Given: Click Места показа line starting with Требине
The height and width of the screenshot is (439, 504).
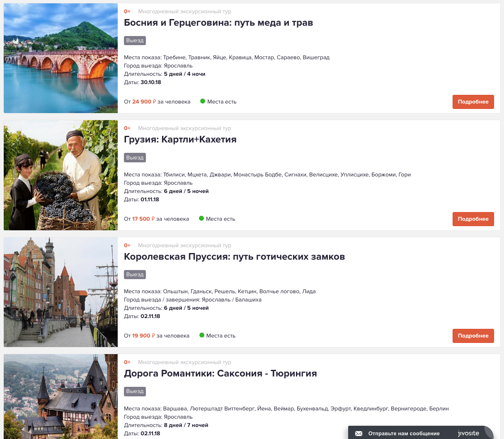Looking at the screenshot, I should tap(227, 58).
